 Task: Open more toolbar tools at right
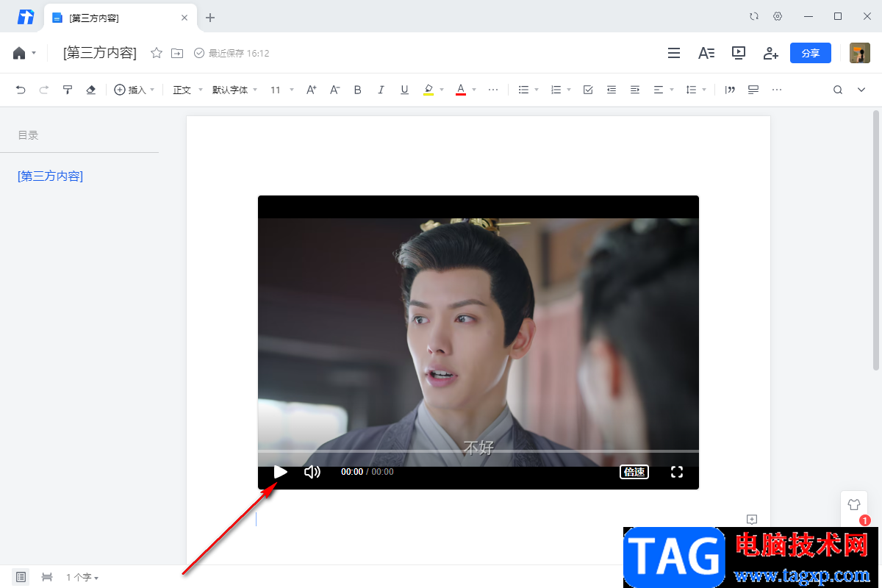tap(777, 90)
